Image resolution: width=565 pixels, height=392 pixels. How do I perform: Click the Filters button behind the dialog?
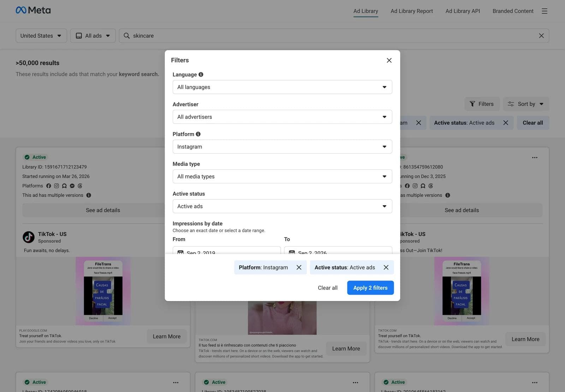click(482, 104)
